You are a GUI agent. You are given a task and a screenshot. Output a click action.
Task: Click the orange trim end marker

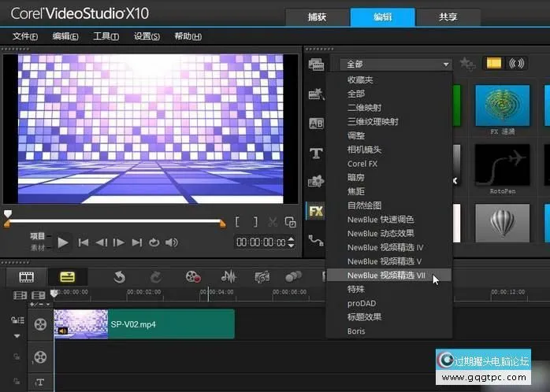coord(222,224)
